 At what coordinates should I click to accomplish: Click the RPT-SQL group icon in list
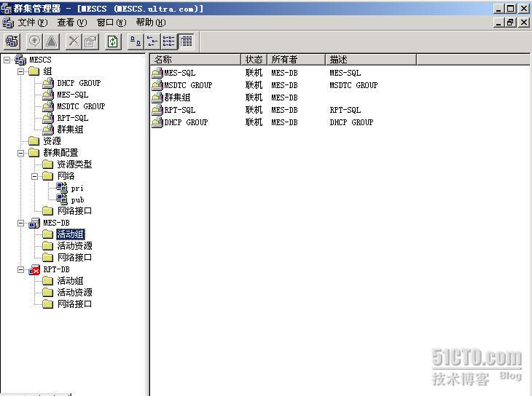click(x=157, y=110)
